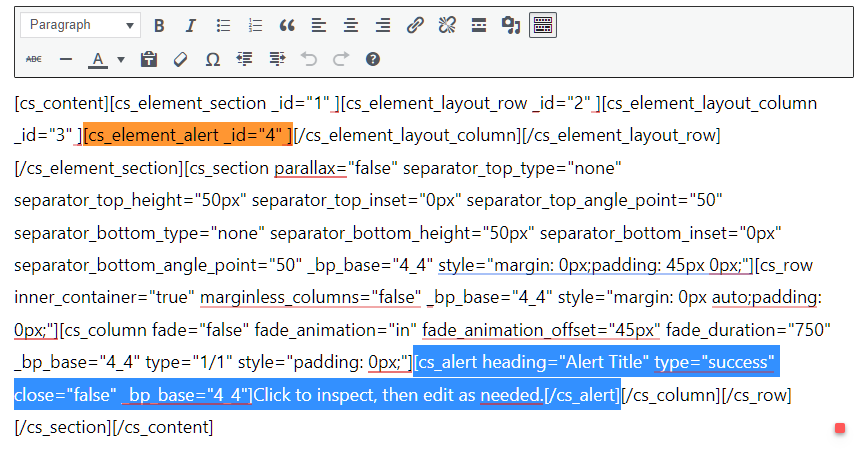Viewport: 863px width, 464px height.
Task: Apply the current text color
Action: 98,59
